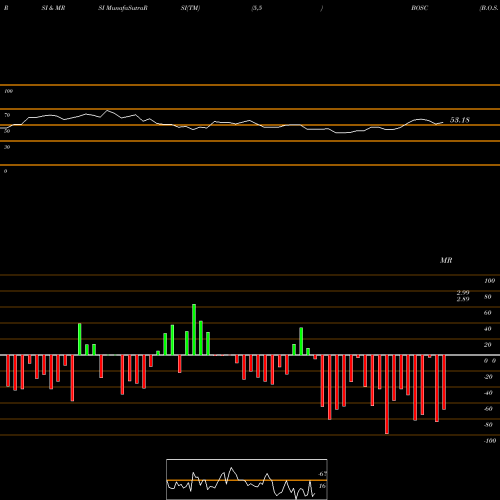Click the RSI axis label 100
Image resolution: width=500 pixels, height=500 pixels.
pyautogui.click(x=8, y=91)
